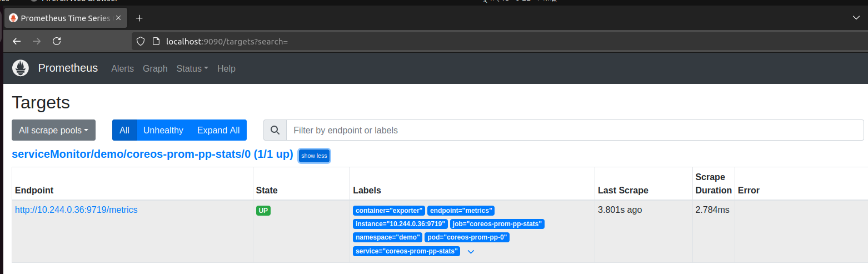The image size is (868, 274).
Task: Open a new browser tab
Action: [x=139, y=18]
